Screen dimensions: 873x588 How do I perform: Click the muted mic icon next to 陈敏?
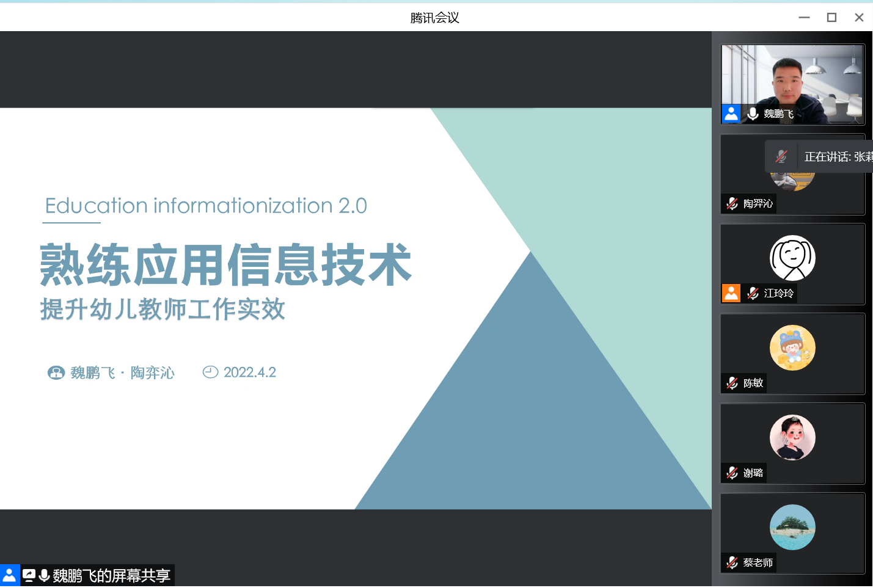point(732,383)
